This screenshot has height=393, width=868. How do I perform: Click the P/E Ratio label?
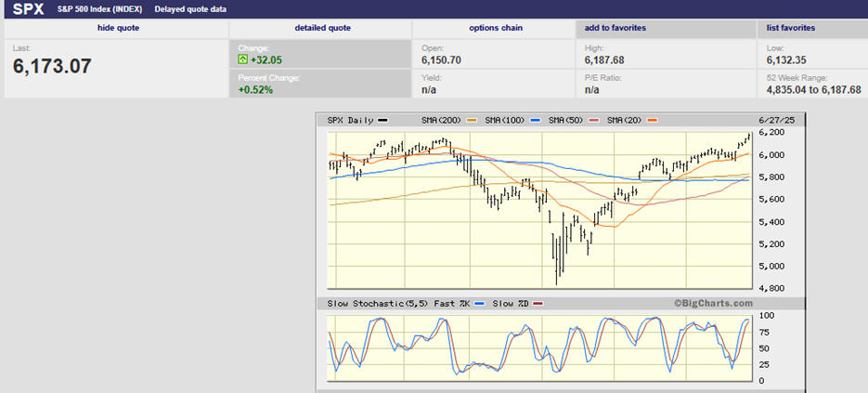[603, 78]
